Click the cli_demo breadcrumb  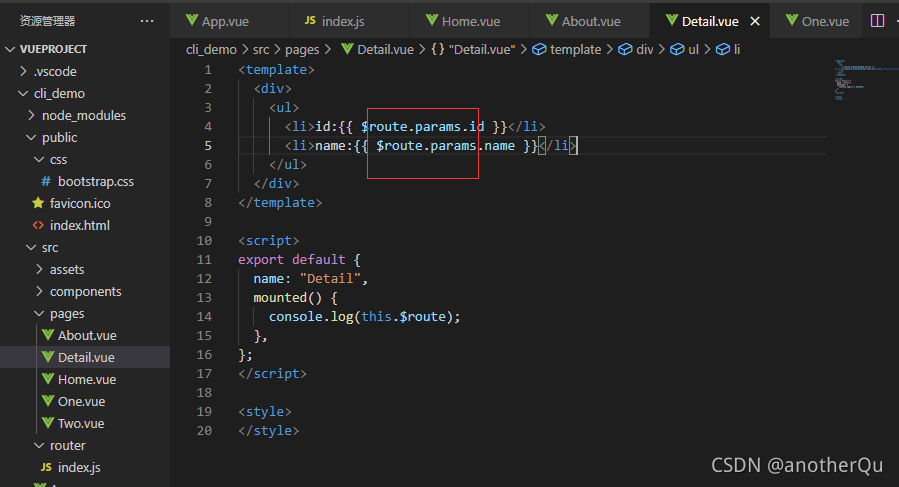(211, 50)
